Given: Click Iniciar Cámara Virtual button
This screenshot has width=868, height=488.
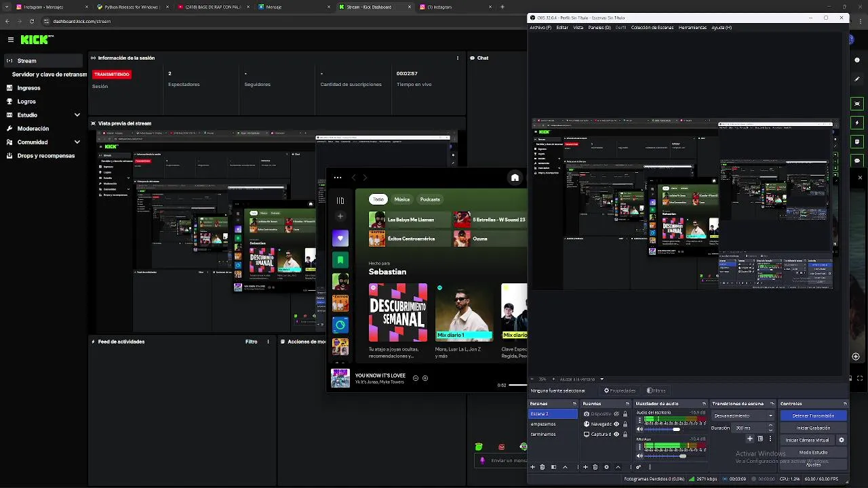Looking at the screenshot, I should pyautogui.click(x=807, y=440).
